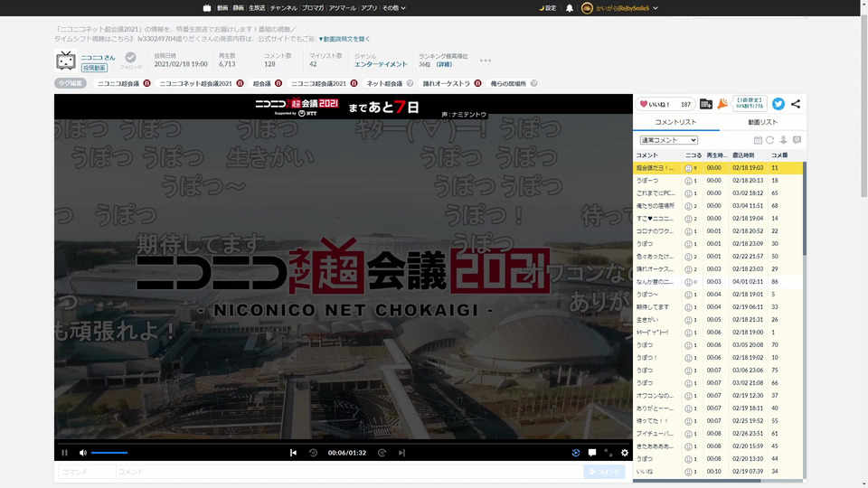Screen dimensions: 868x488
Task: Open comment list NG settings icon
Action: (x=797, y=140)
